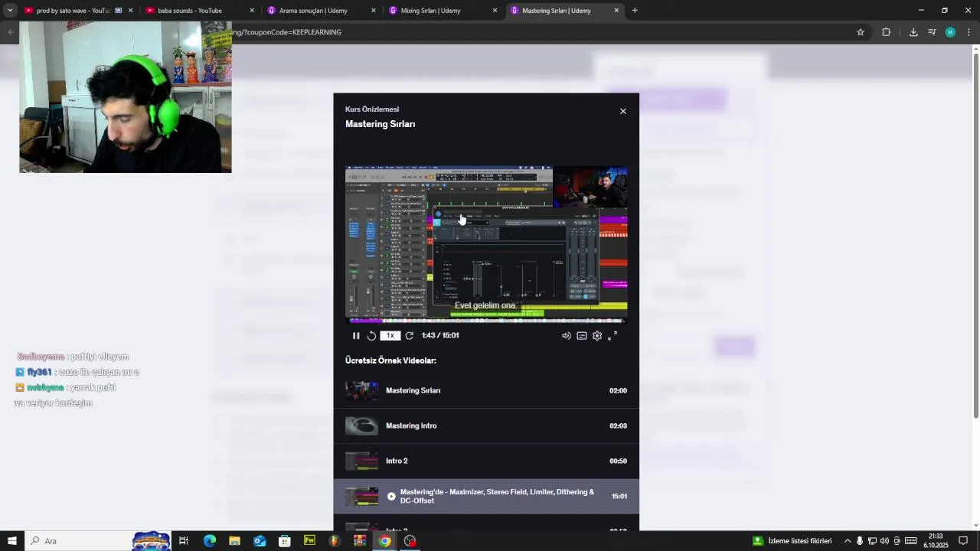Open video player settings gear

[597, 336]
